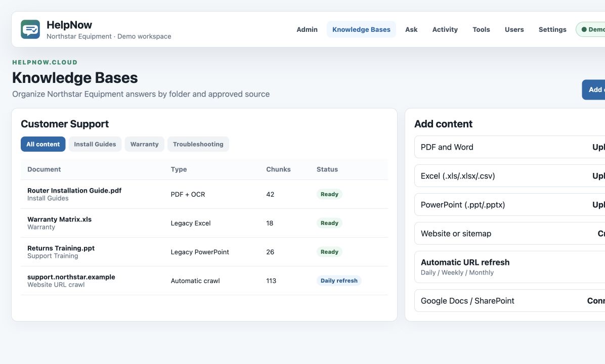Click the Document column header

click(44, 169)
